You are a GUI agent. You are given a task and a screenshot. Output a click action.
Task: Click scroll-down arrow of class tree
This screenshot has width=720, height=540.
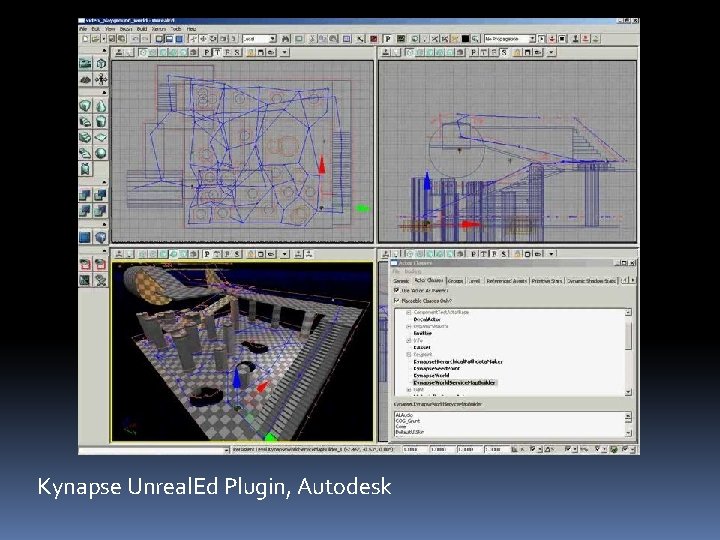coord(628,392)
